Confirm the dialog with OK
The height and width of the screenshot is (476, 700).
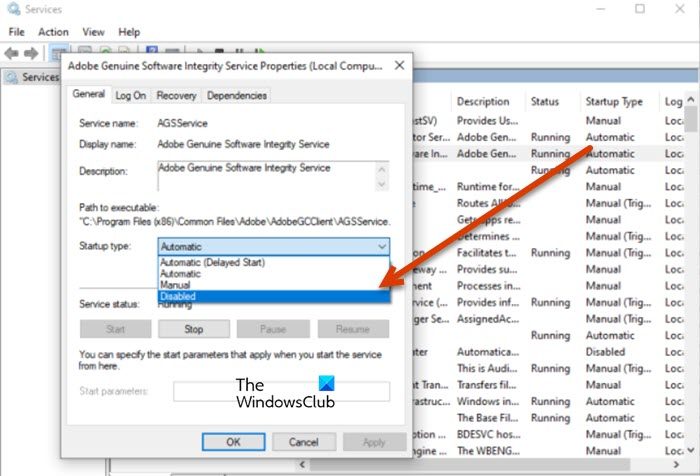233,442
